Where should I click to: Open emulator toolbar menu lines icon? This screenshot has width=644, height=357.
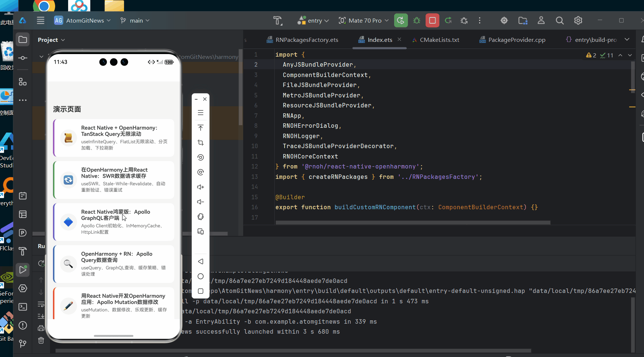[201, 113]
